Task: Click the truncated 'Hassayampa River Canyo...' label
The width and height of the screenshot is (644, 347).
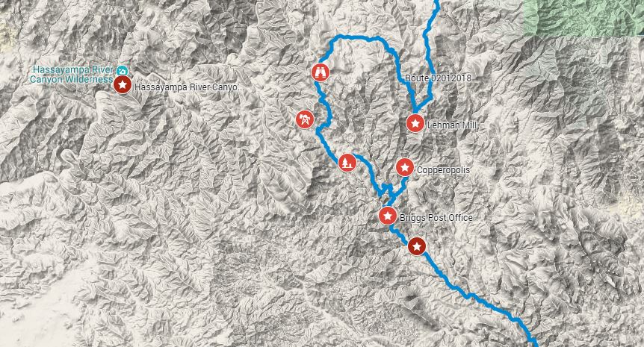Action: click(189, 87)
